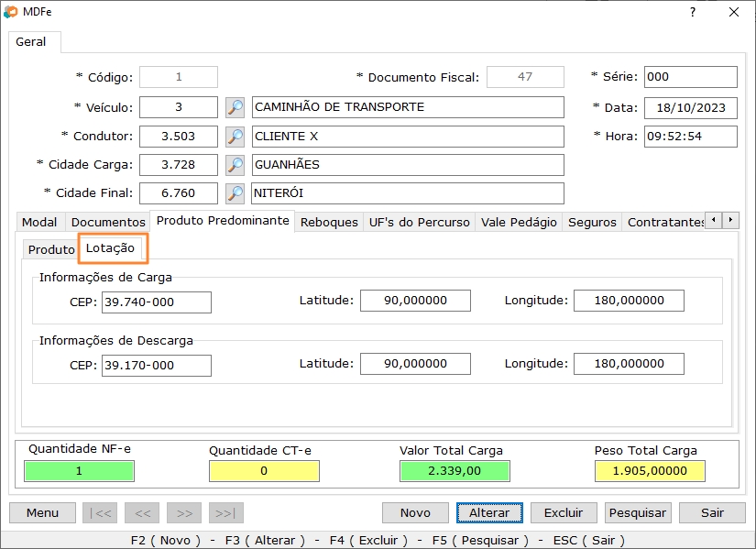Open the Modal tab
The image size is (756, 549).
point(39,223)
